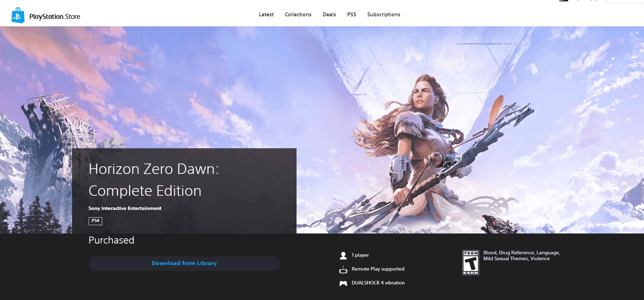Click the Download from Library button
The width and height of the screenshot is (644, 300).
(184, 263)
